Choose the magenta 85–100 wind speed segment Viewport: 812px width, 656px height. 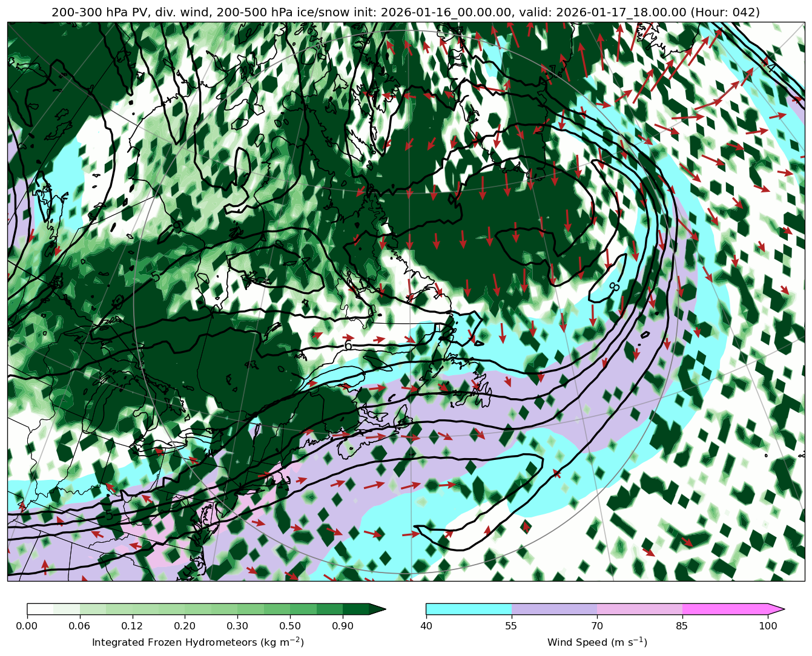click(x=725, y=609)
